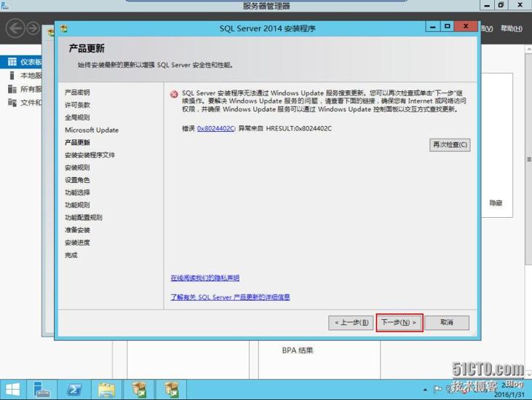This screenshot has width=532, height=400.
Task: Click the last SQL installer taskbar icon
Action: [172, 388]
